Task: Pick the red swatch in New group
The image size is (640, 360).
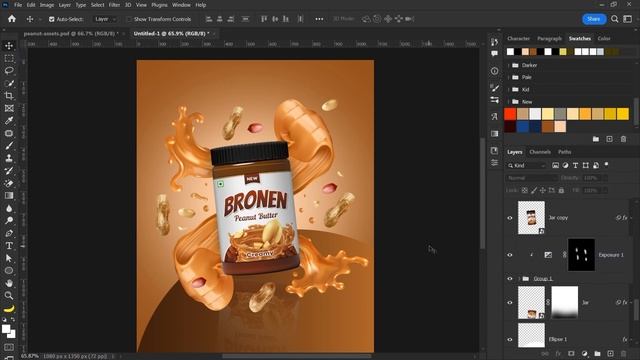Action: click(510, 114)
